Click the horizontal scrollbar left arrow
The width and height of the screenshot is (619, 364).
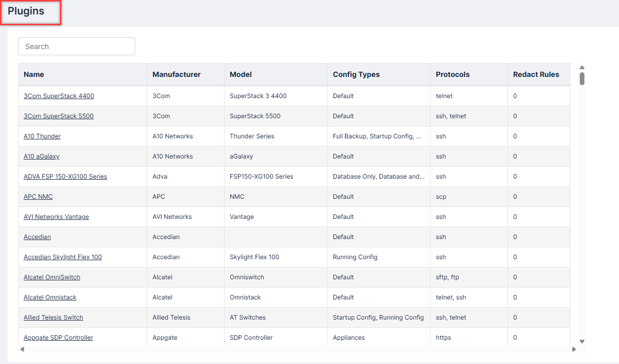(x=22, y=350)
